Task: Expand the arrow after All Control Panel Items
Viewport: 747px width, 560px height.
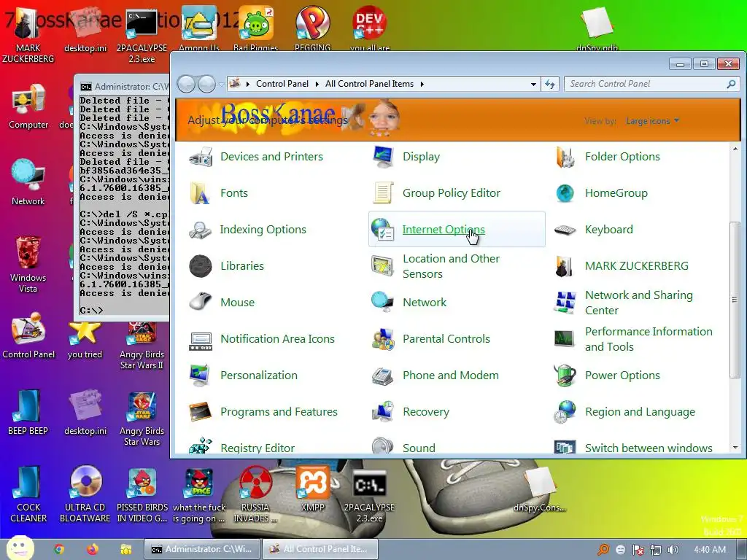Action: click(422, 85)
